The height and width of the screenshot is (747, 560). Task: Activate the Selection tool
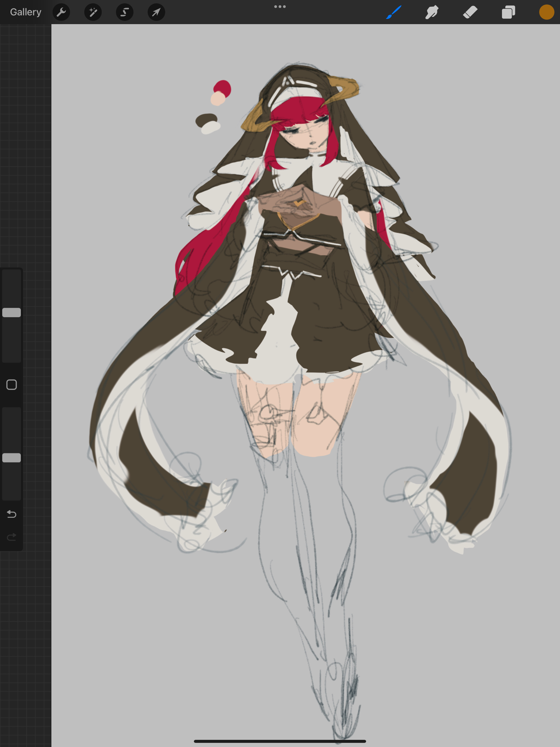tap(124, 12)
